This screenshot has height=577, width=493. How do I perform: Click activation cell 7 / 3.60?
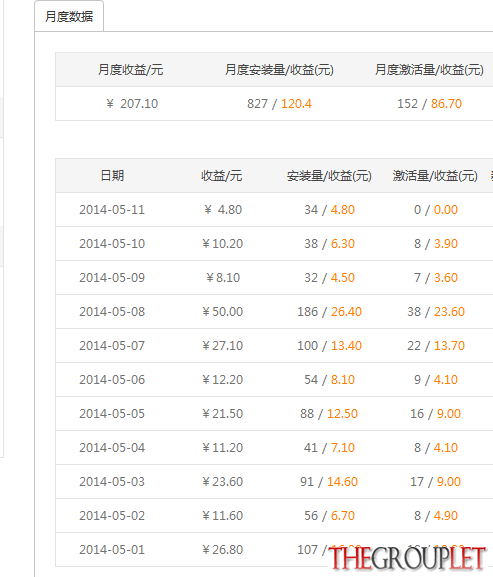pyautogui.click(x=436, y=278)
